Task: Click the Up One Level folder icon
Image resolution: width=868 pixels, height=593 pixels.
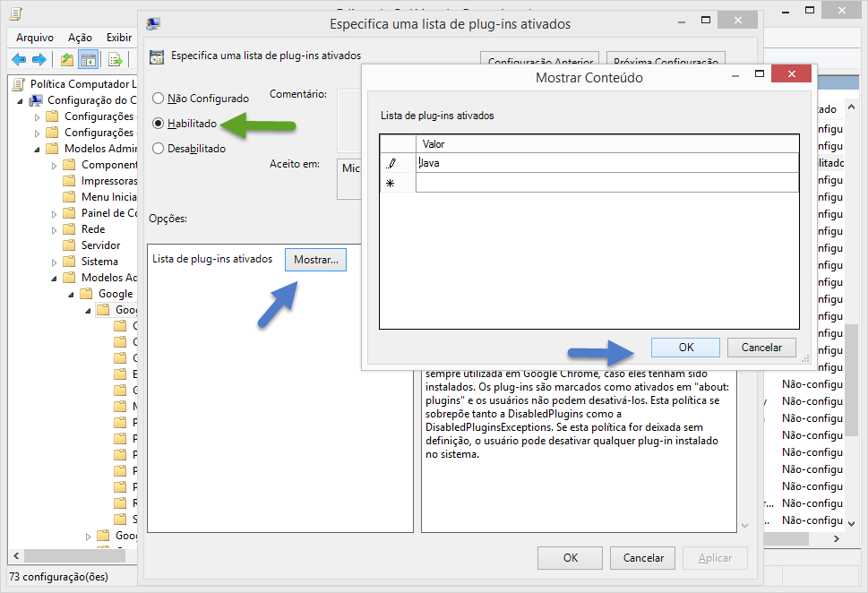Action: (x=67, y=59)
